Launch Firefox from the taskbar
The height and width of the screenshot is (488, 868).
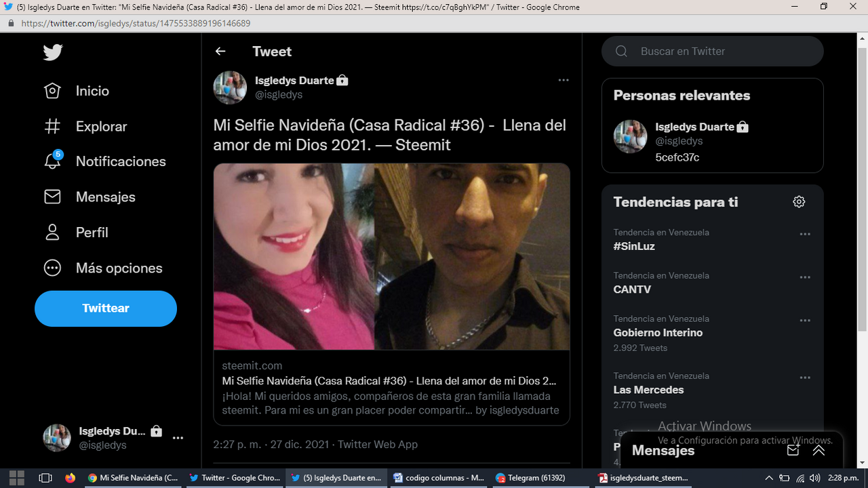click(71, 478)
